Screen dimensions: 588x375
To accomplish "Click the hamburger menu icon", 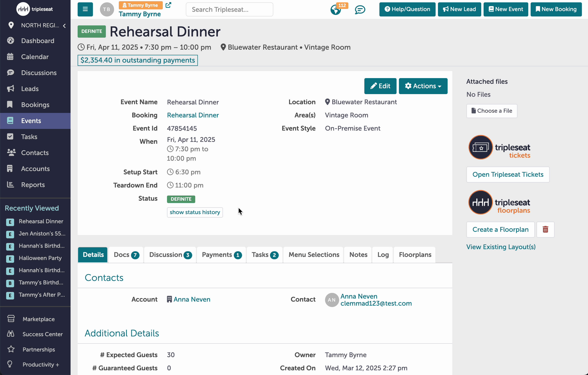I will tap(85, 9).
